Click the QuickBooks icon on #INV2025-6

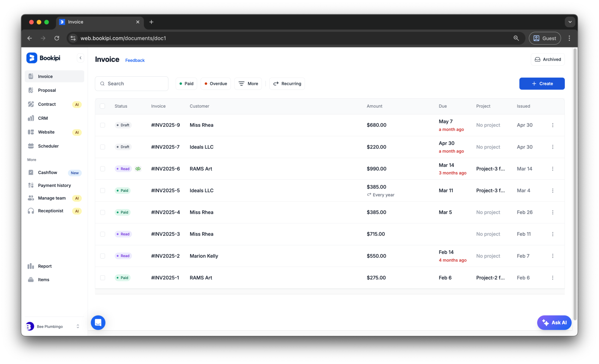[x=138, y=169]
